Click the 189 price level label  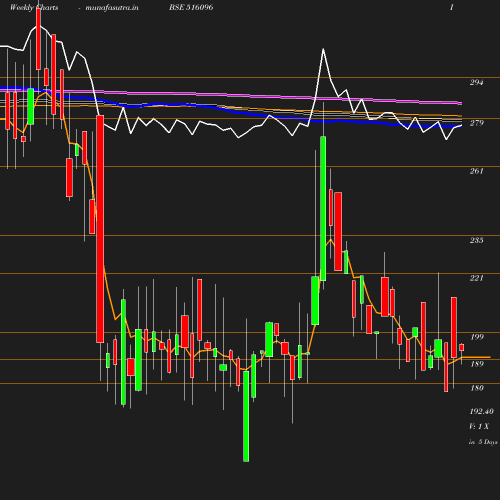477,364
